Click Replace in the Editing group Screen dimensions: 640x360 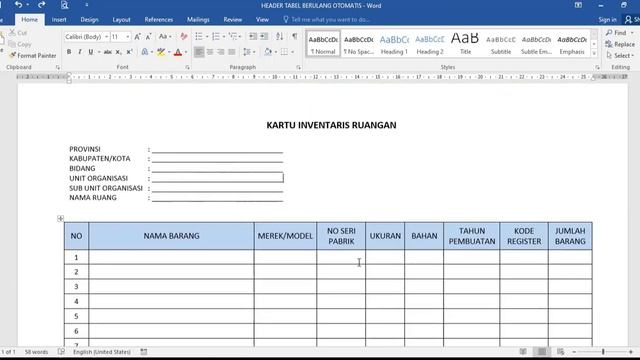pyautogui.click(x=620, y=44)
